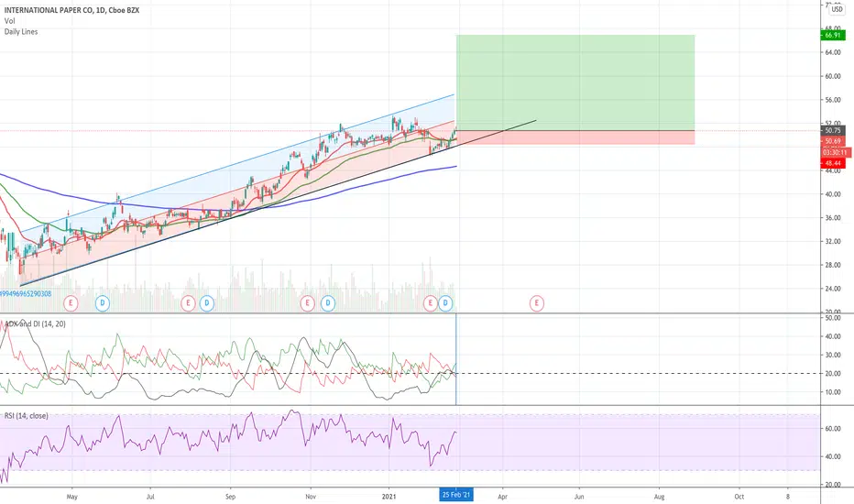Click the 56.00 price scale label
The width and height of the screenshot is (854, 504).
(832, 100)
